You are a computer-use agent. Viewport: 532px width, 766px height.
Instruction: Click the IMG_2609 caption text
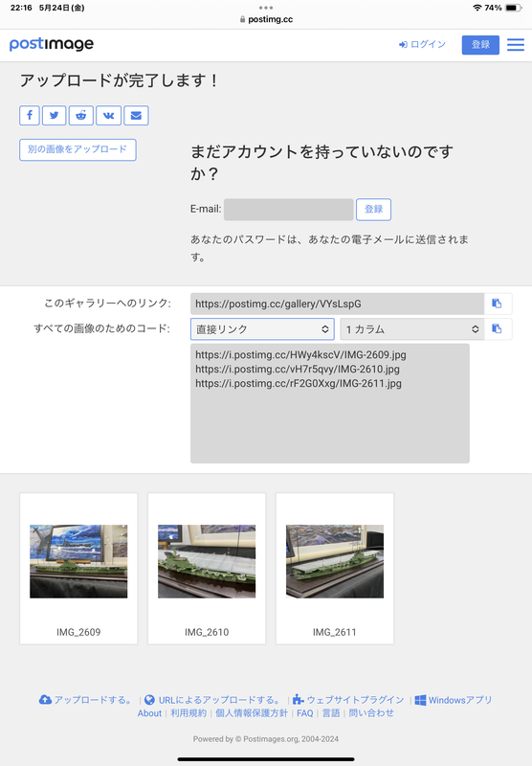pos(78,632)
